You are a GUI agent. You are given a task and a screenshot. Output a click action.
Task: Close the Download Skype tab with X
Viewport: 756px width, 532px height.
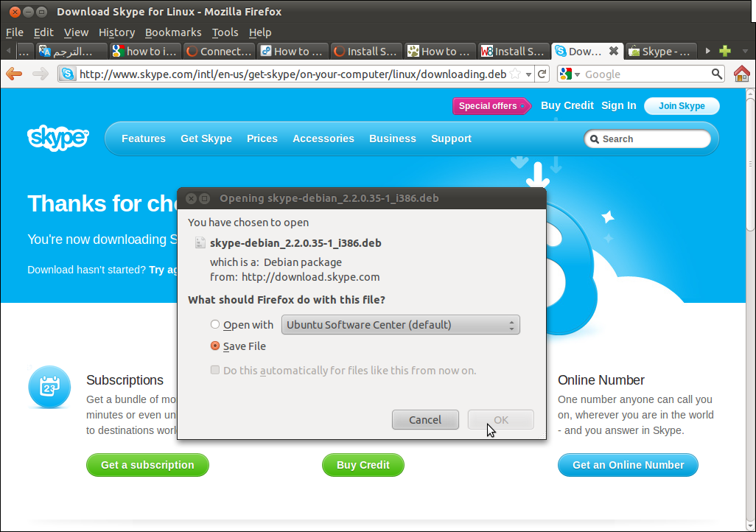(613, 51)
